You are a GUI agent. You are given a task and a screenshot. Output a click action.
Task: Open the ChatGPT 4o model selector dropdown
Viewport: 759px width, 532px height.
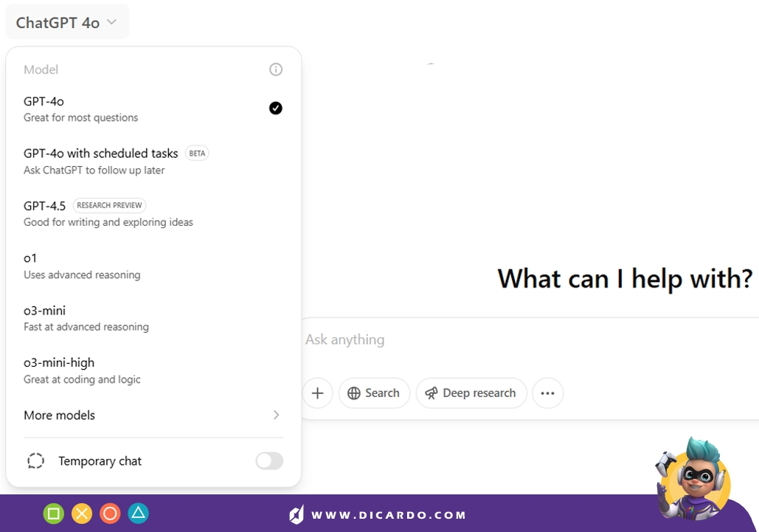click(x=67, y=22)
